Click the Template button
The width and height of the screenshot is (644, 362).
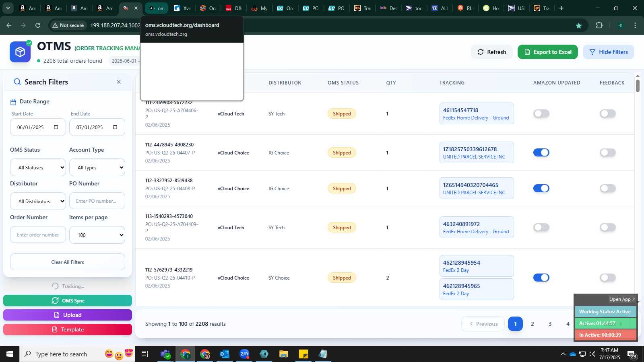point(68,329)
